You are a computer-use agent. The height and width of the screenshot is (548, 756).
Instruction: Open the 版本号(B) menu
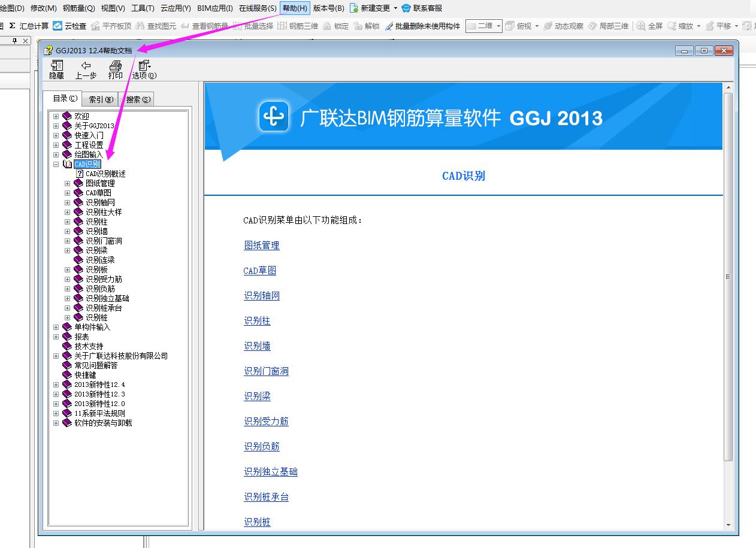pos(328,8)
